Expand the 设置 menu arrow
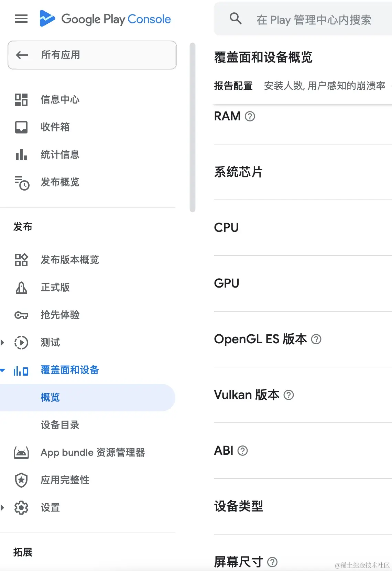The height and width of the screenshot is (571, 392). [2, 508]
